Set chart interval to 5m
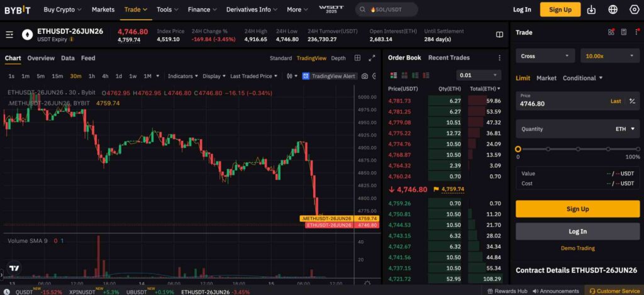Image resolution: width=644 pixels, height=295 pixels. [40, 76]
